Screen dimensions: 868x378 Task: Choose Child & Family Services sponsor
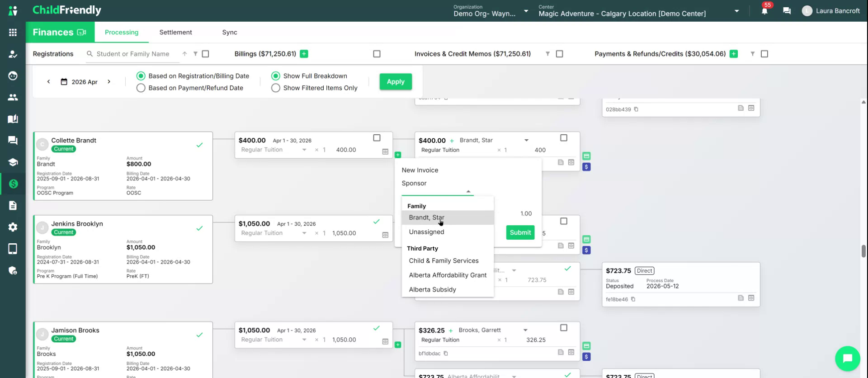(448, 261)
